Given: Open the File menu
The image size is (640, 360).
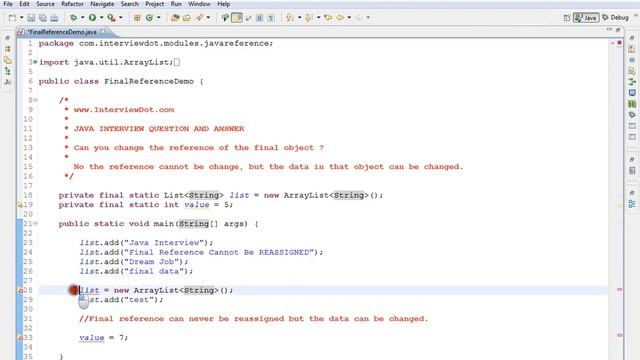Looking at the screenshot, I should tap(8, 4).
